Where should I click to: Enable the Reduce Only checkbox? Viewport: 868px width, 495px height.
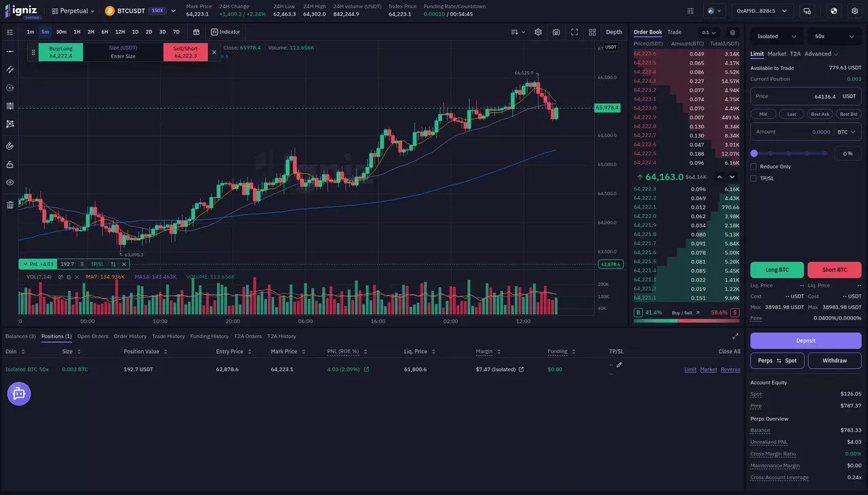[x=753, y=166]
